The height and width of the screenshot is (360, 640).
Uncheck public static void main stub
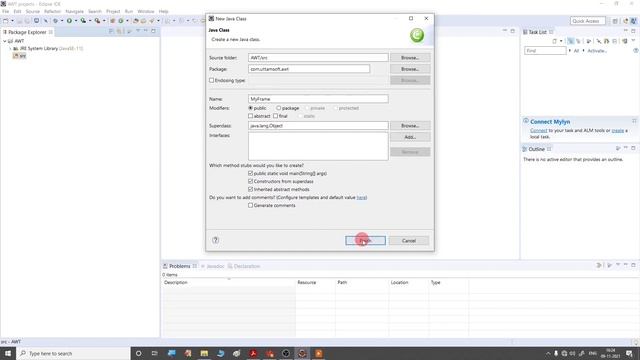(x=251, y=173)
